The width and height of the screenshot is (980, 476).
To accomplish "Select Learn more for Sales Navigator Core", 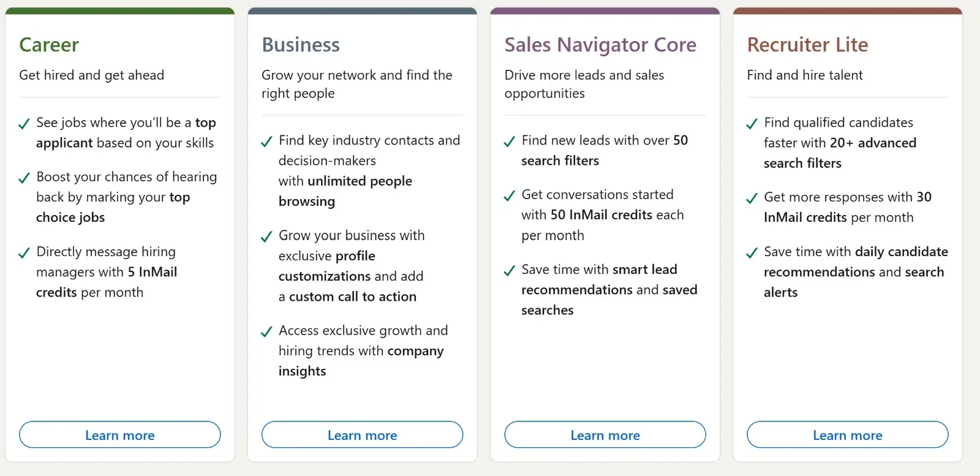I will 605,435.
